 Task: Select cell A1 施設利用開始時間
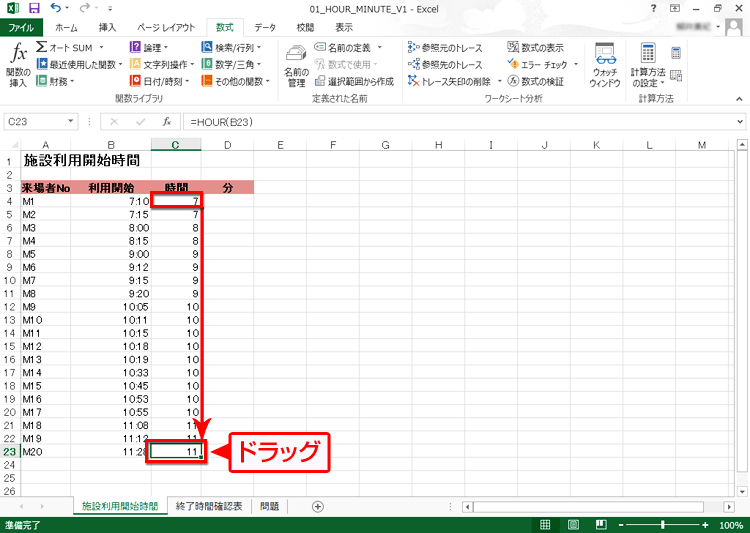click(45, 160)
